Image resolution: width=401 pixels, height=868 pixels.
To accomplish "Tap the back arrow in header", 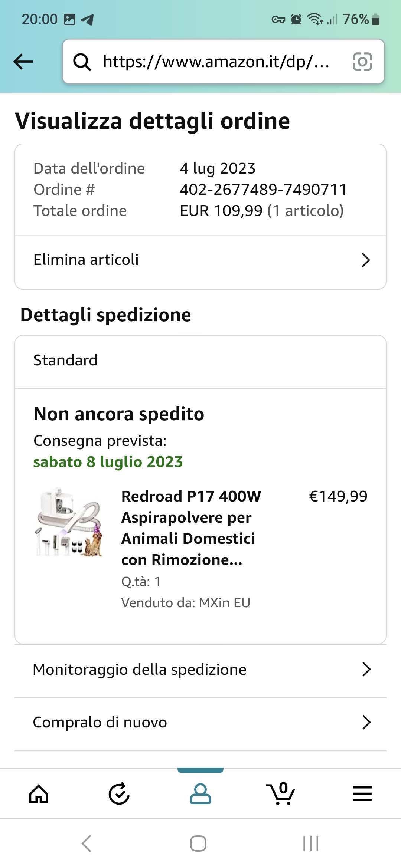I will pos(23,62).
